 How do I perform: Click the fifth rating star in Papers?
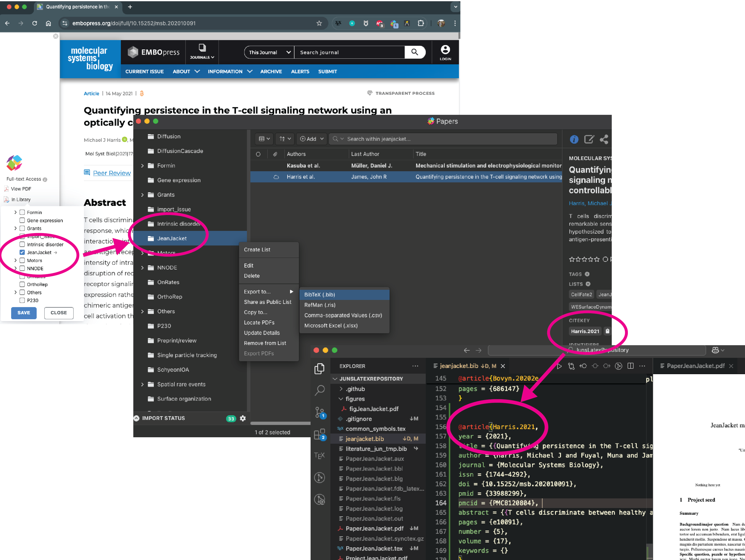pos(597,259)
